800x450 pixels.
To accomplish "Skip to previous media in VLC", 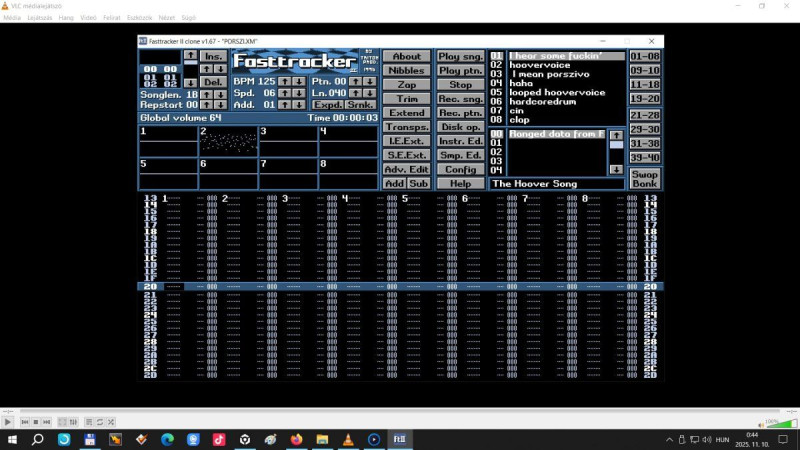I will pos(24,422).
